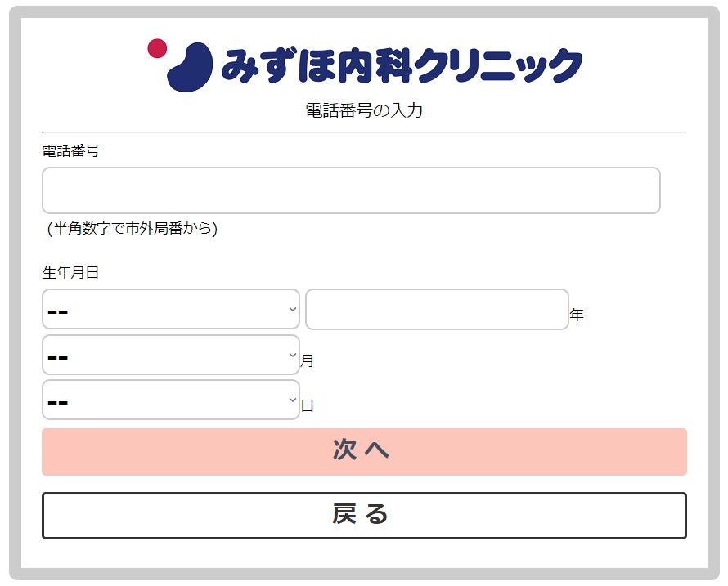
Task: Click the (半角数字で市外局番から) hint text
Action: pos(132,228)
